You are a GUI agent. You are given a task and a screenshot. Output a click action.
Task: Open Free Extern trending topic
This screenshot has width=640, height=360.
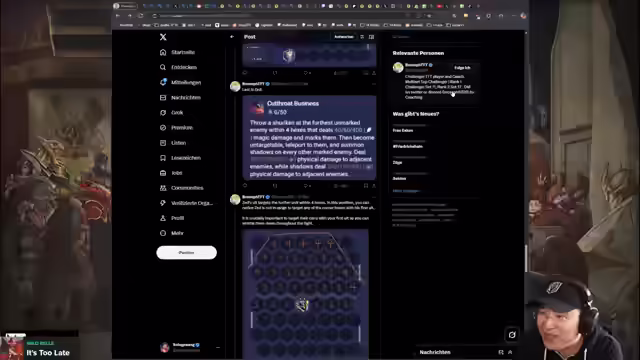tap(403, 131)
